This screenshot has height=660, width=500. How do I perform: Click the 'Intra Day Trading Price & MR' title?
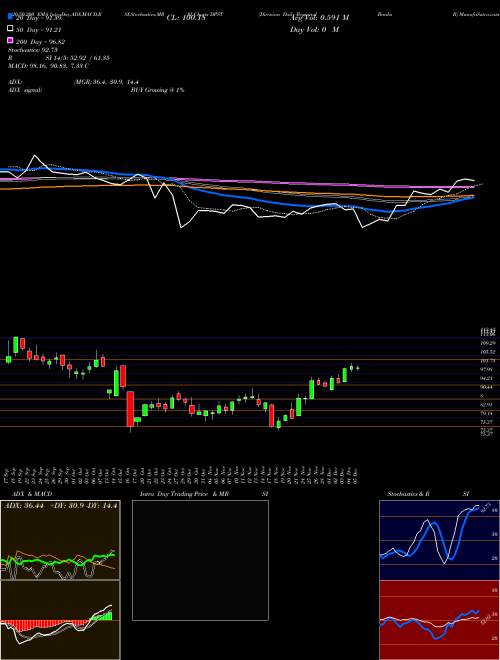[x=184, y=494]
